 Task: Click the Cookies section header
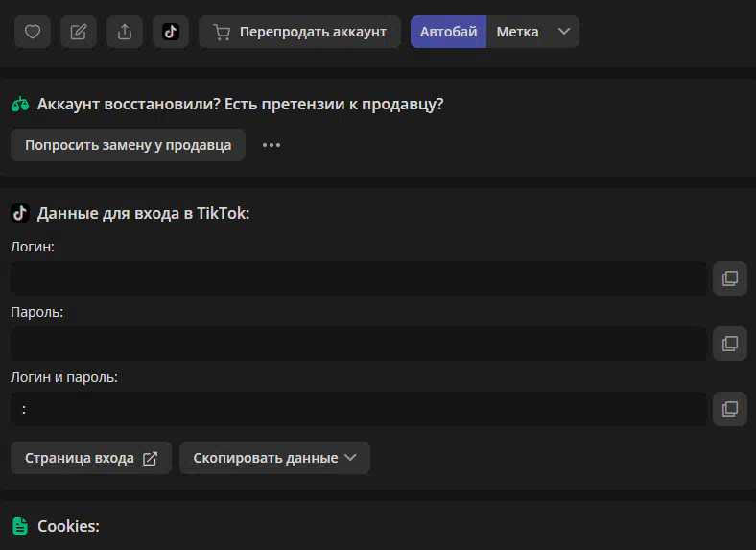(67, 526)
